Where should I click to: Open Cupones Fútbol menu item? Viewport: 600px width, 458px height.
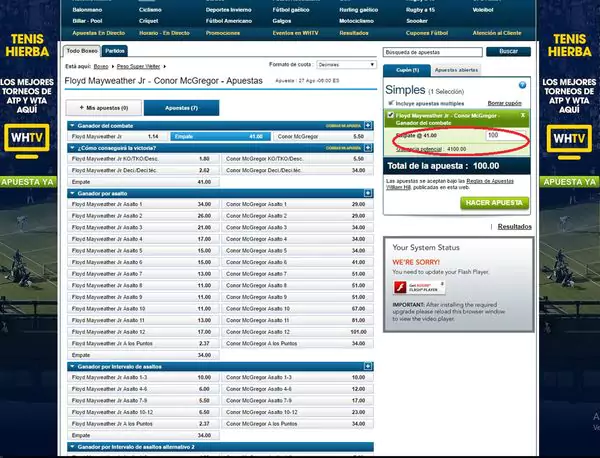[x=427, y=33]
